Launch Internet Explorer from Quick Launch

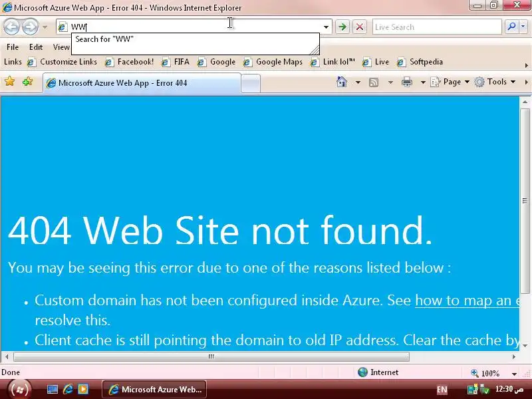[x=68, y=389]
